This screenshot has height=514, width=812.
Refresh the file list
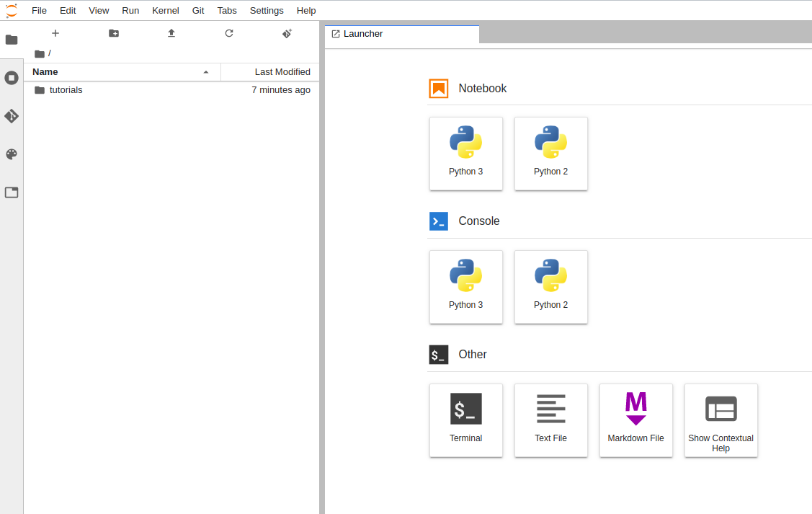pos(229,33)
